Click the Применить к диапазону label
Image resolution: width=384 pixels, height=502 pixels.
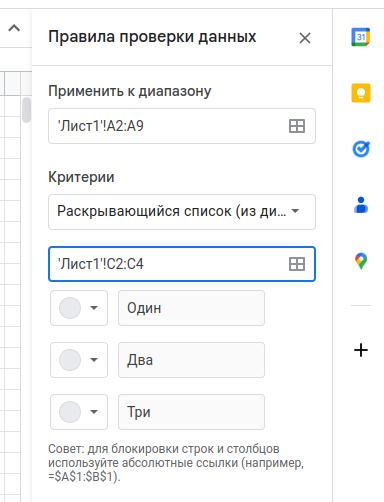point(130,91)
